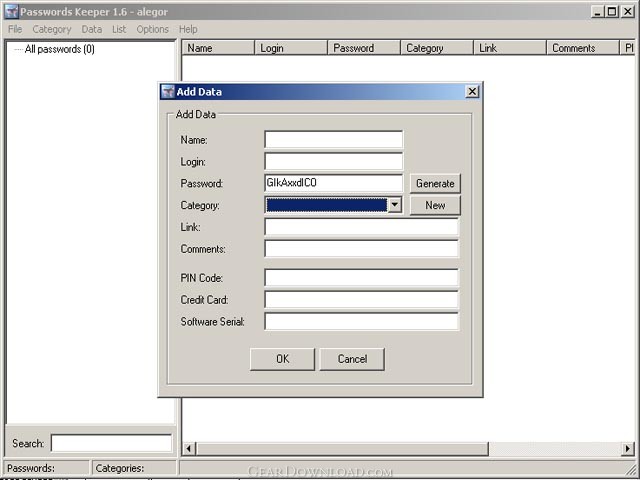Cancel the Add Data dialog
Viewport: 640px width, 480px height.
(352, 359)
